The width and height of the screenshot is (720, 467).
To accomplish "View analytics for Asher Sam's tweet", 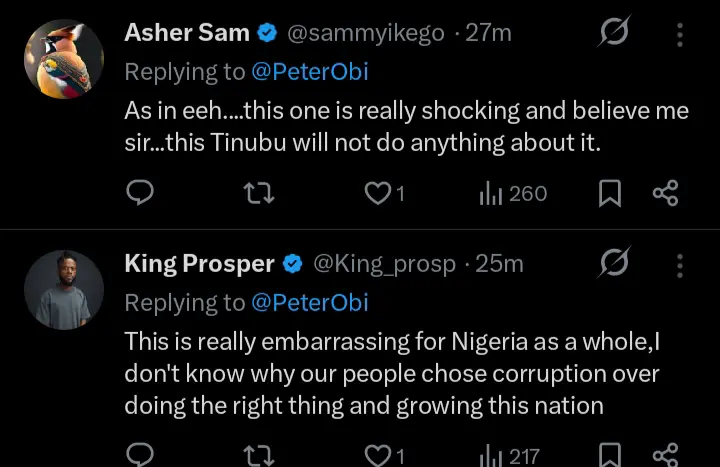I will point(513,193).
